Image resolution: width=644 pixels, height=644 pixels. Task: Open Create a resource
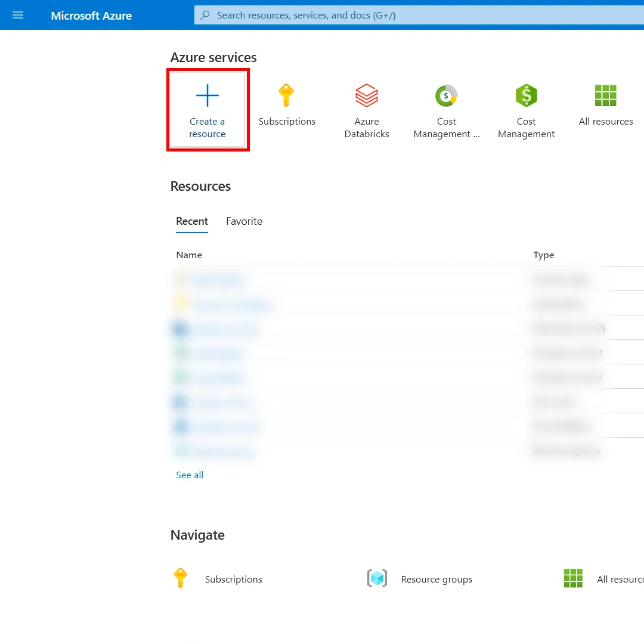tap(207, 109)
